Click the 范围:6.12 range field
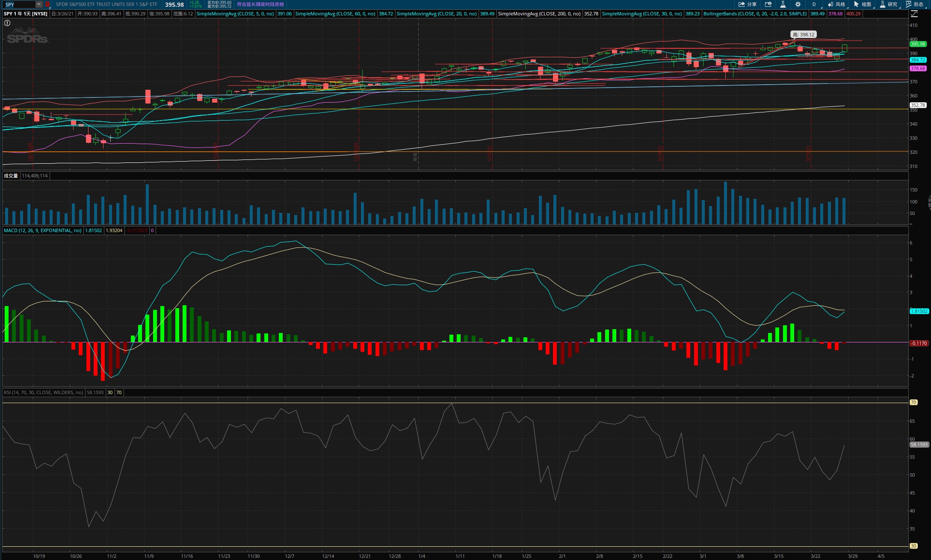The width and height of the screenshot is (931, 560). [x=183, y=14]
